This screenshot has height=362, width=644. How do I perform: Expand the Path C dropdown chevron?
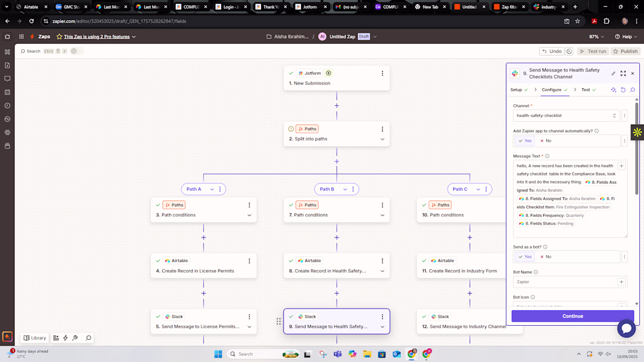point(478,189)
